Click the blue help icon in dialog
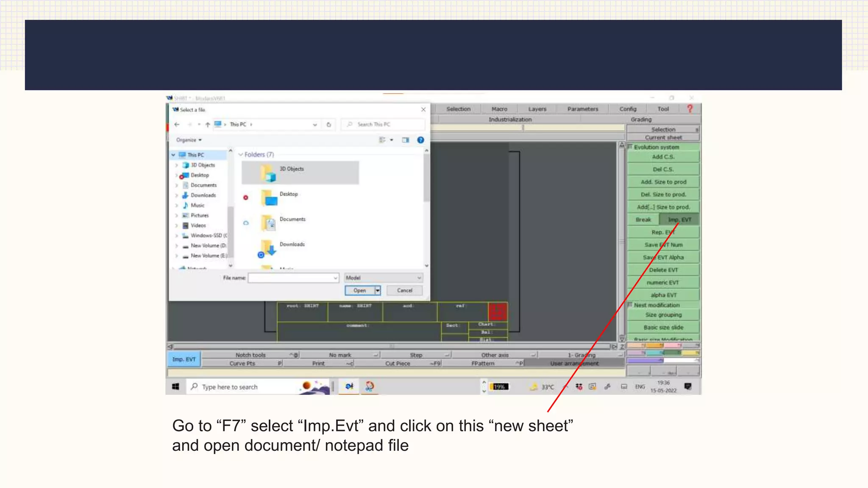The image size is (868, 488). [420, 140]
